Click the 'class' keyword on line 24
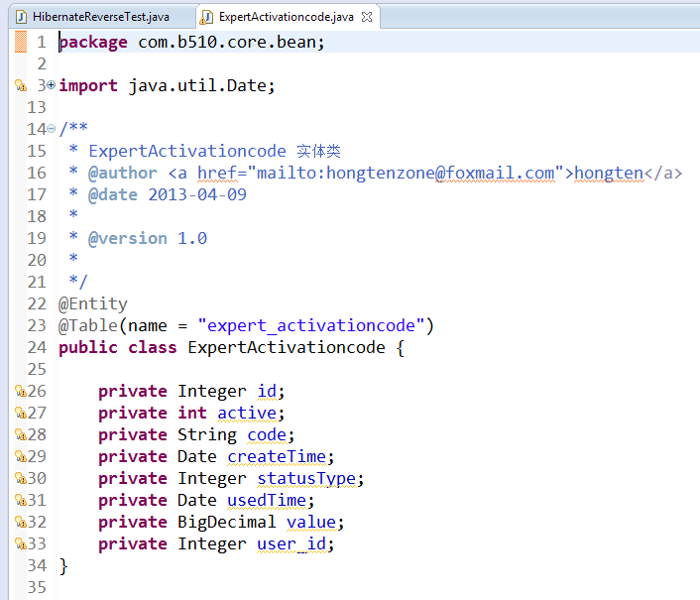The width and height of the screenshot is (700, 600). coord(153,348)
